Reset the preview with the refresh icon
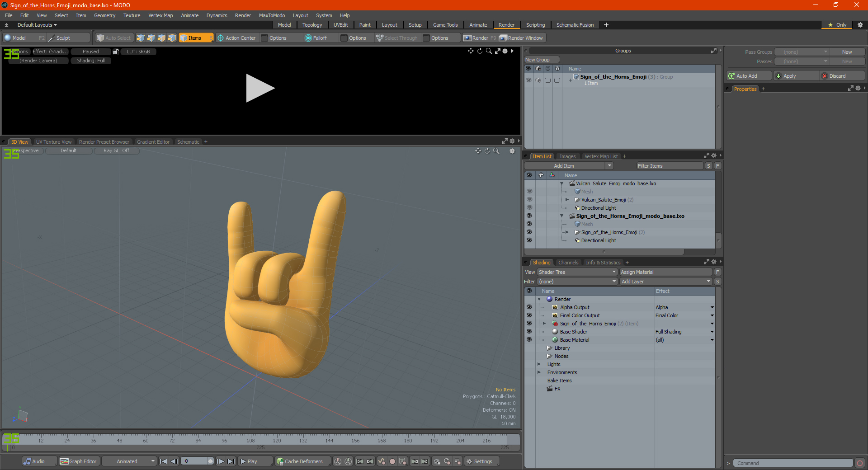 click(480, 51)
